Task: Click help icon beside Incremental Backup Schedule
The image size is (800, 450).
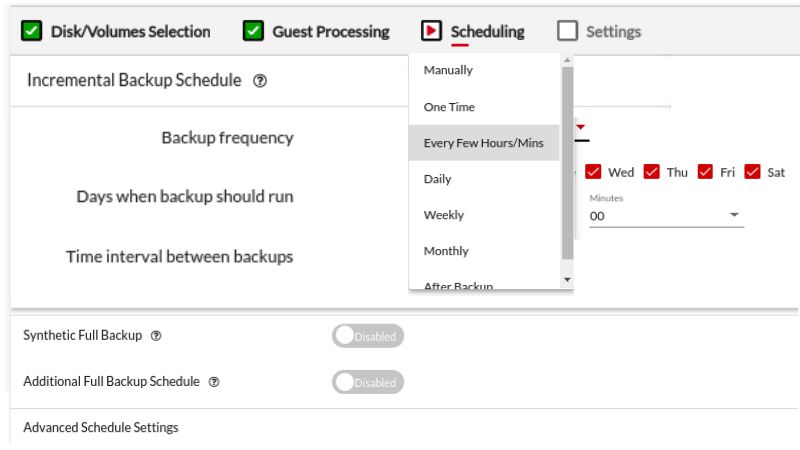Action: click(260, 81)
